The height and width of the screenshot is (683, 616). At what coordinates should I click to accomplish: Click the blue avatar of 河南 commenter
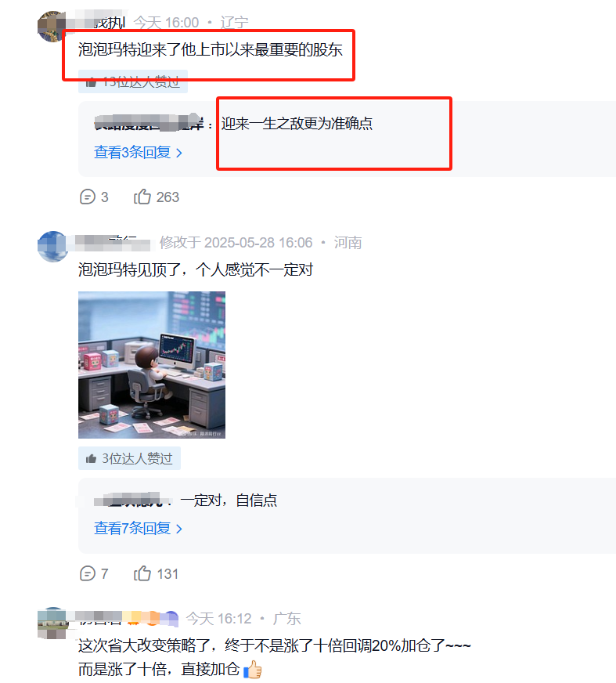[52, 247]
